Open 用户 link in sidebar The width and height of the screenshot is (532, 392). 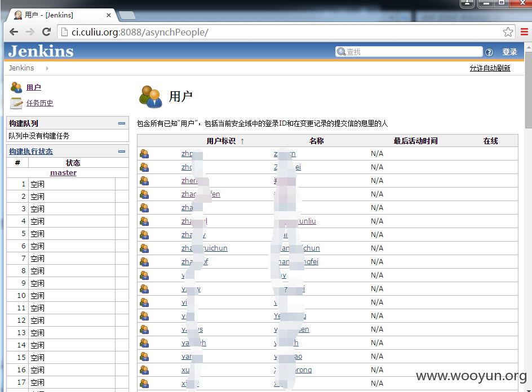pos(34,87)
